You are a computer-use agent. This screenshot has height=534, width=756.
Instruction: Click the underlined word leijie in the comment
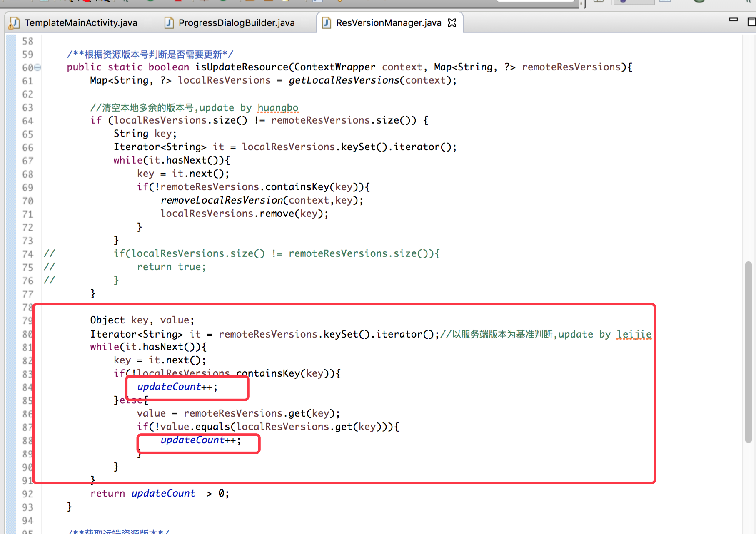[634, 334]
